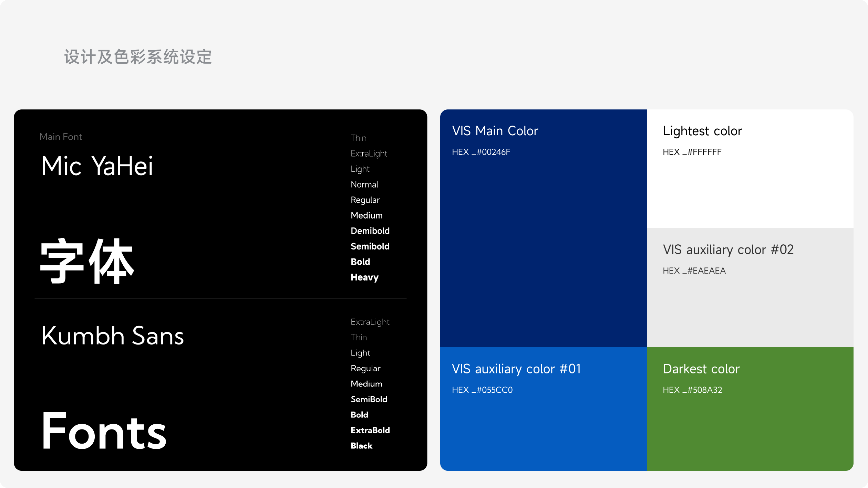Click the 设计及色彩系统设定 page heading

tap(138, 57)
